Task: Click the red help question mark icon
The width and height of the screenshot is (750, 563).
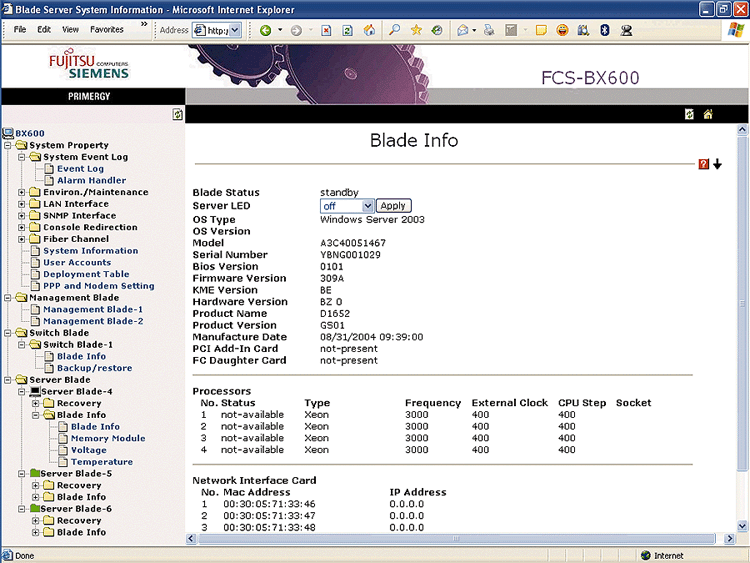Action: coord(703,165)
